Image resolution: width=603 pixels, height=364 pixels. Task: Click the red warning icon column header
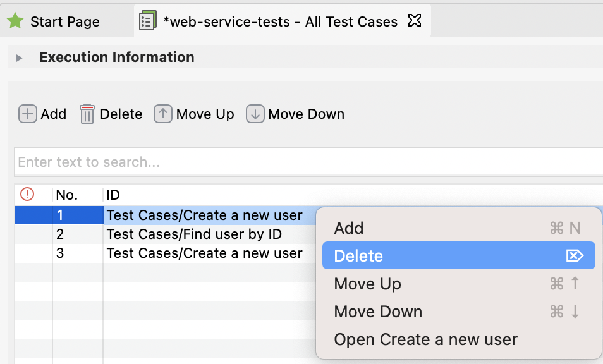click(27, 194)
